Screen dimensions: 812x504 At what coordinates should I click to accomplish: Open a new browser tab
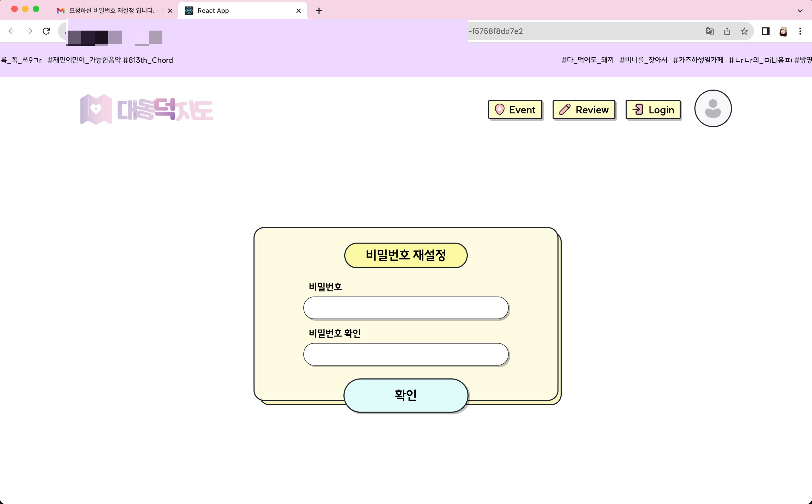pyautogui.click(x=319, y=11)
